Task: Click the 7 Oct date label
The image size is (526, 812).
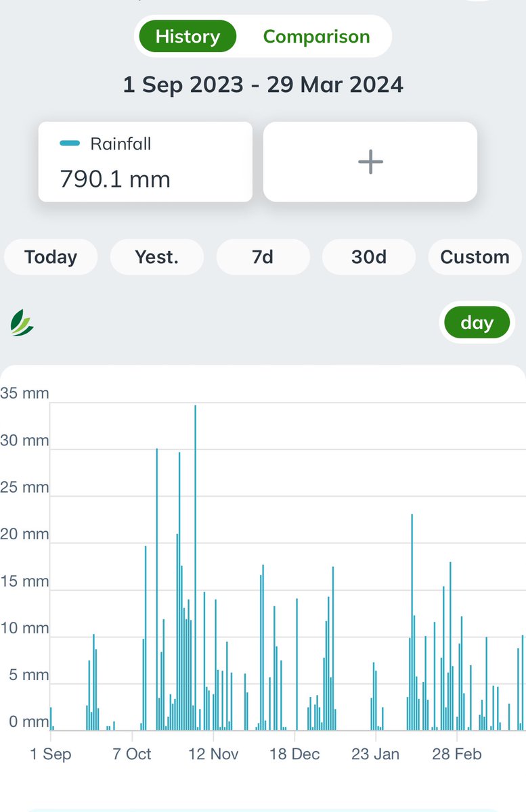Action: tap(132, 754)
